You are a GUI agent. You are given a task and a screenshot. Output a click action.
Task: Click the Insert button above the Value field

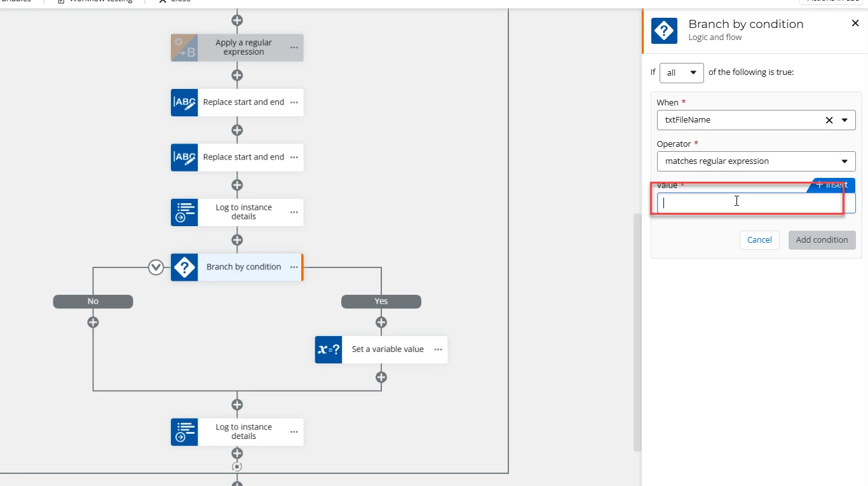coord(832,185)
